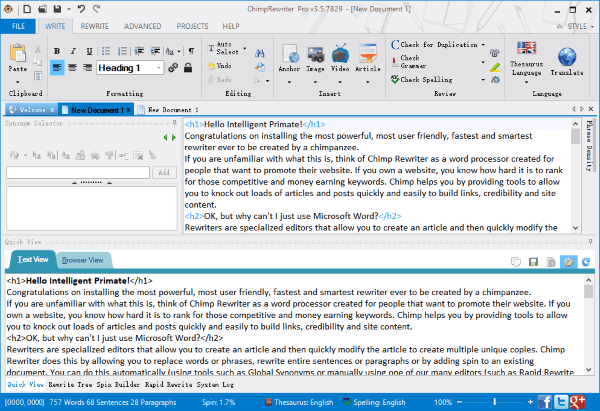The height and width of the screenshot is (411, 600).
Task: Close the New Document 1 tab
Action: pos(129,110)
